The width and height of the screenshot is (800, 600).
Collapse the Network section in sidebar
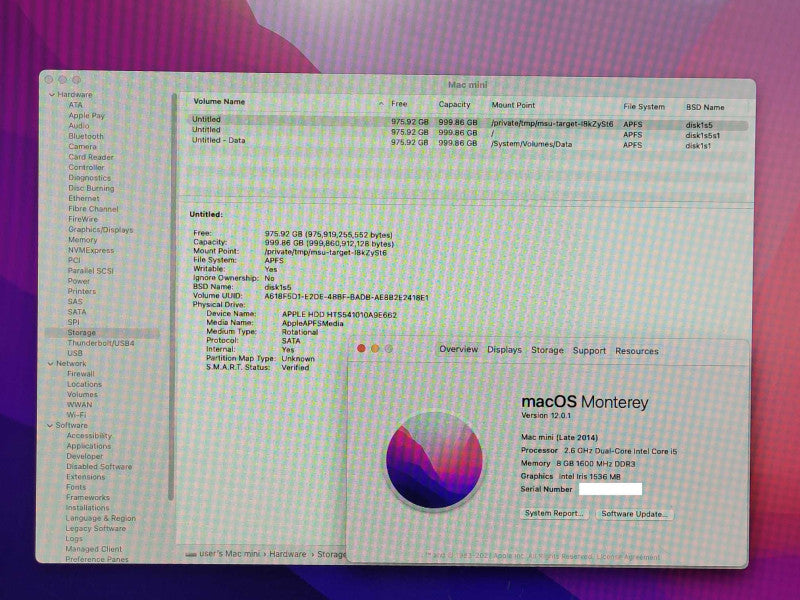pyautogui.click(x=51, y=363)
